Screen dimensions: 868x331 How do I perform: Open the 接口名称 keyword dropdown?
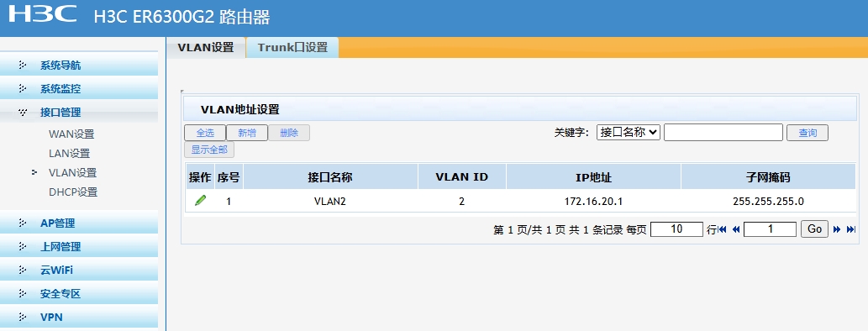tap(629, 132)
